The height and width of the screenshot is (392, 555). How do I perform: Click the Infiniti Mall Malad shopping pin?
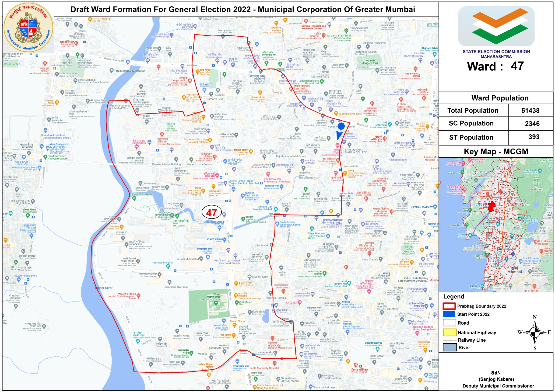(x=208, y=257)
